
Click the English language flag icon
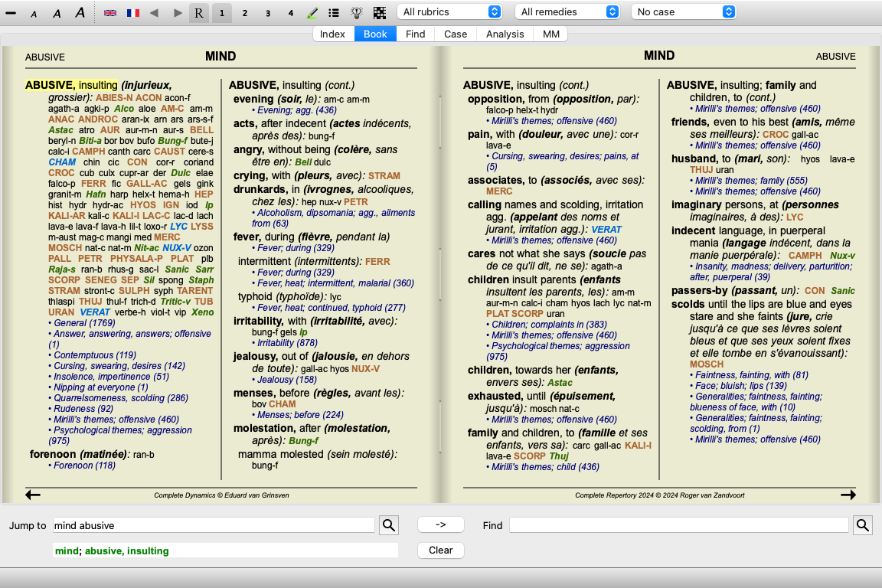[x=110, y=13]
